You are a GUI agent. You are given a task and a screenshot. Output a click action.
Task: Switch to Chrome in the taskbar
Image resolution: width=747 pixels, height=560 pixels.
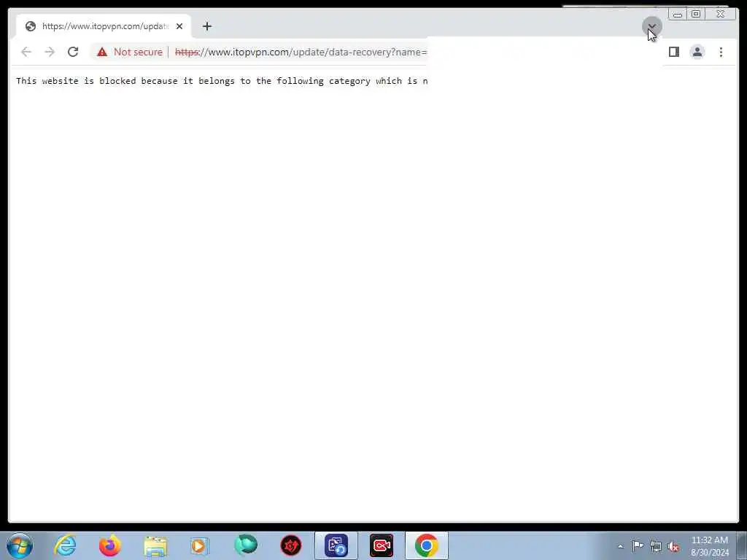(x=426, y=545)
